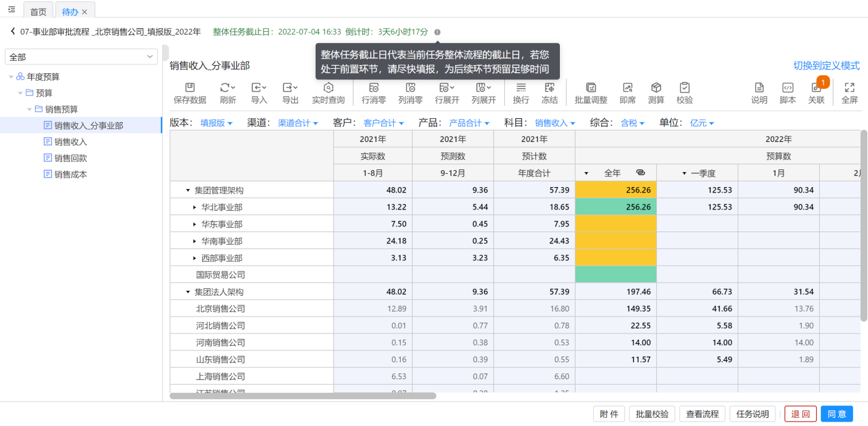868x426 pixels.
Task: Click the info icon beside countdown
Action: [437, 32]
